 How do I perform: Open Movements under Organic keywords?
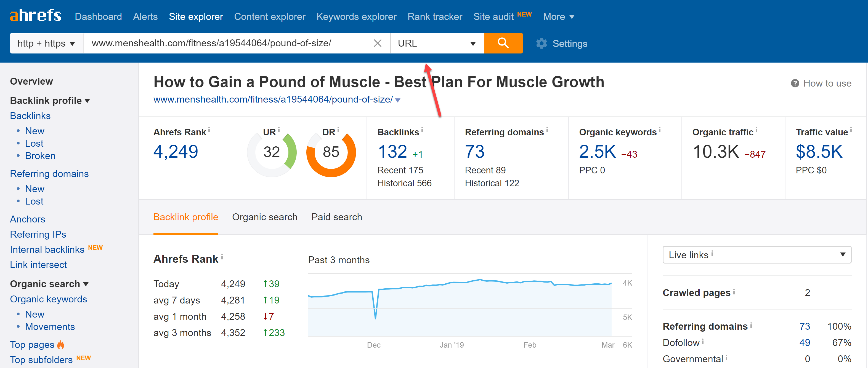point(50,326)
